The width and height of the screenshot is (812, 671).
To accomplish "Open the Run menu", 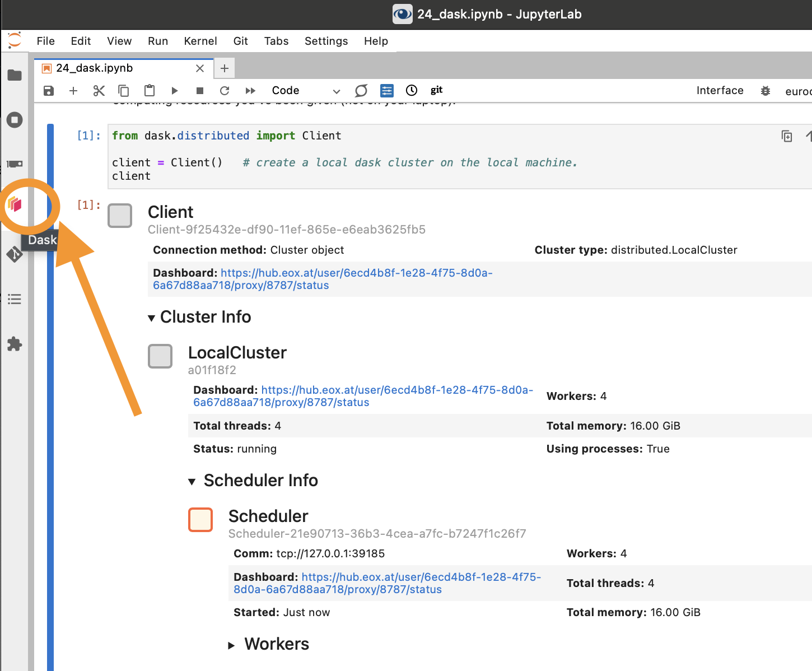I will click(158, 41).
